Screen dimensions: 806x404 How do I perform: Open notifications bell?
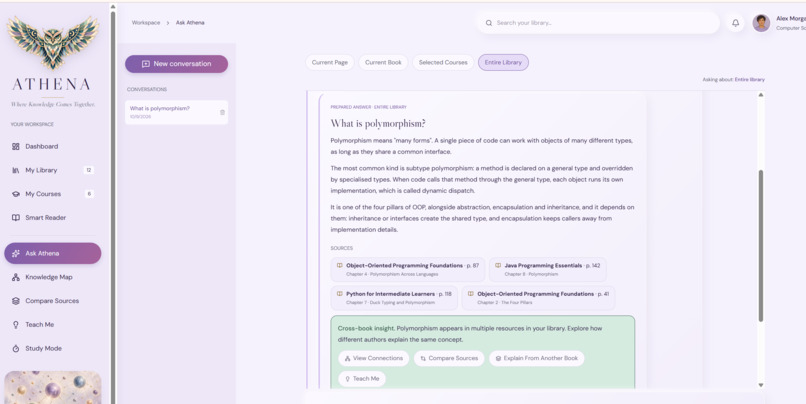736,23
